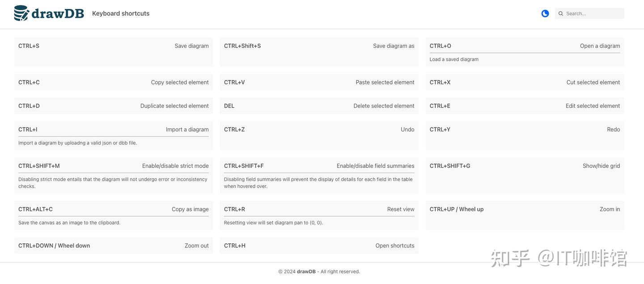
Task: Click the magnifier icon in the search box
Action: tap(561, 13)
